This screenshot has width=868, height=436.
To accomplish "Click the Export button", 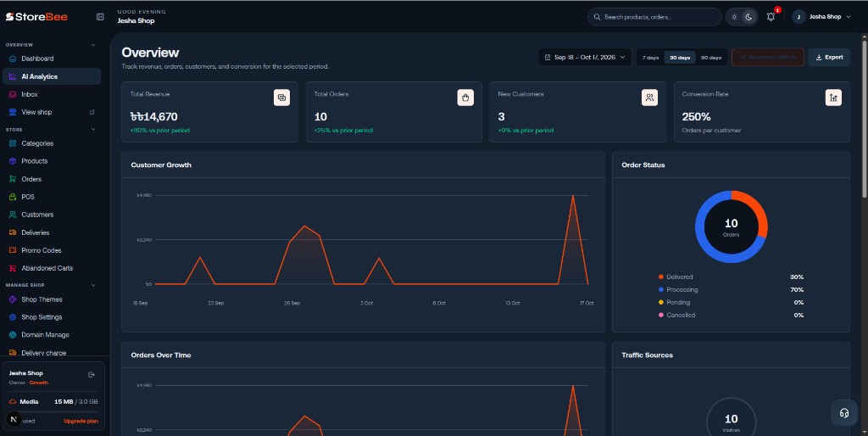I will pos(829,57).
